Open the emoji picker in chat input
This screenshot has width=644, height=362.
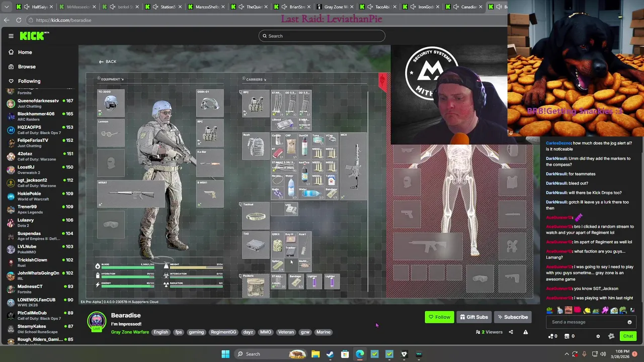tap(629, 322)
